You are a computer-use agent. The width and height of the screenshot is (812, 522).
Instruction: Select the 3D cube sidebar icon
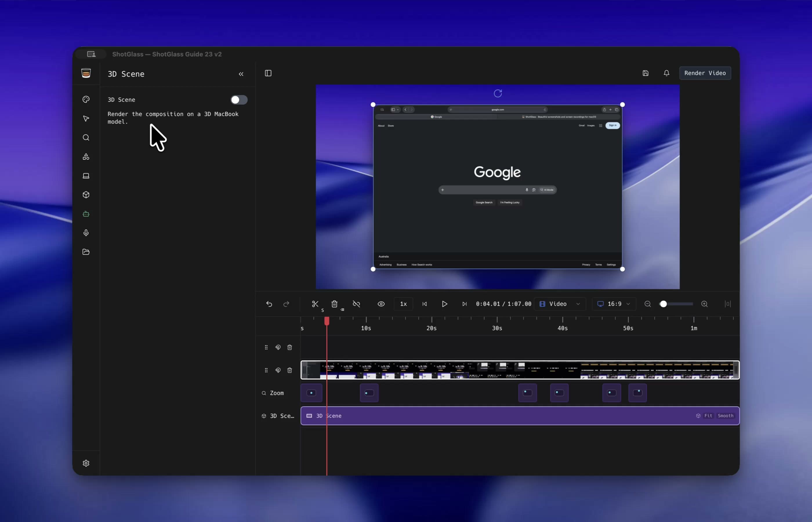tap(86, 195)
